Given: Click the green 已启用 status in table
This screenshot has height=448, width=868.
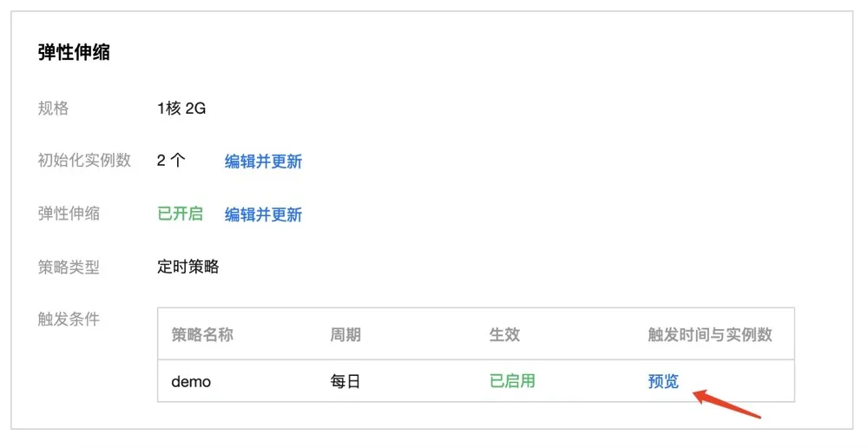Looking at the screenshot, I should [x=512, y=381].
